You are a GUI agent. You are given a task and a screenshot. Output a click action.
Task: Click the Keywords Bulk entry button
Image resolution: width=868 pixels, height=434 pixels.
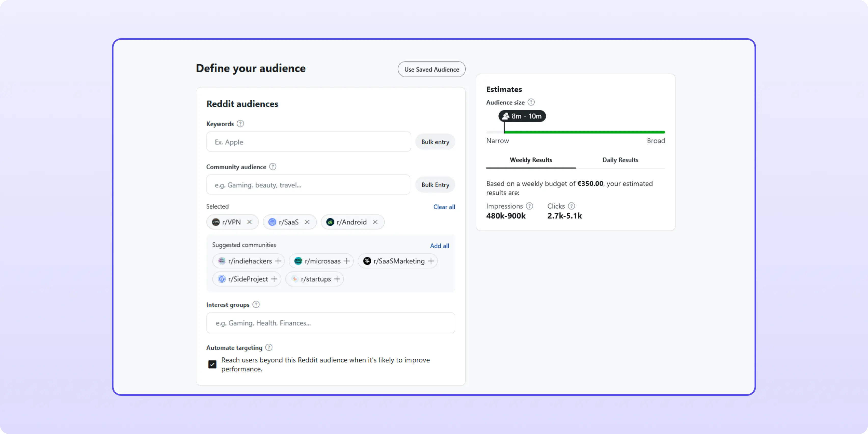(435, 142)
